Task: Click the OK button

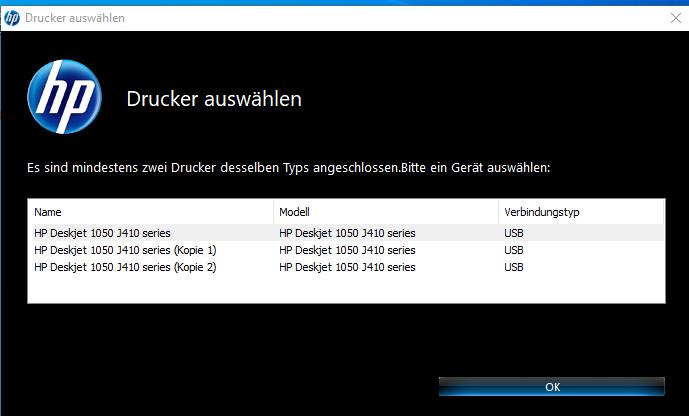Action: click(x=551, y=387)
